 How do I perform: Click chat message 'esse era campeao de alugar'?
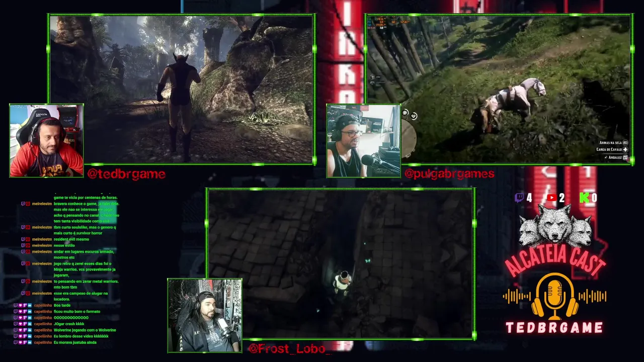80,296
